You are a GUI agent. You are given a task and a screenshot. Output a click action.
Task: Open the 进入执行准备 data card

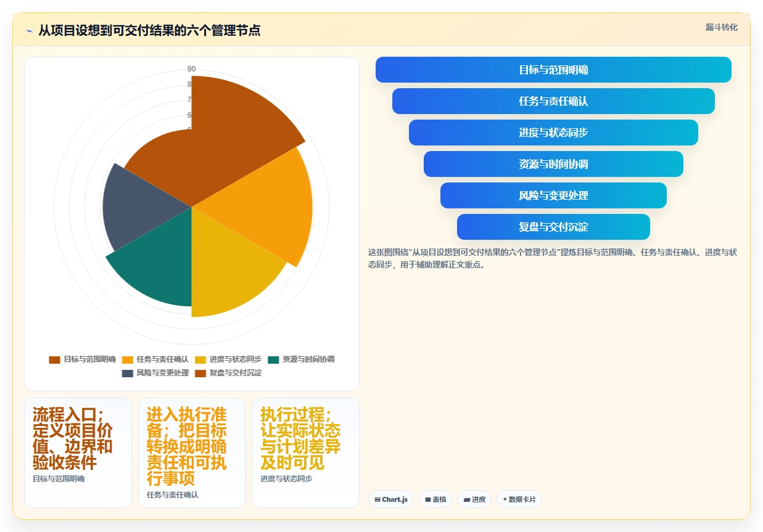(192, 452)
